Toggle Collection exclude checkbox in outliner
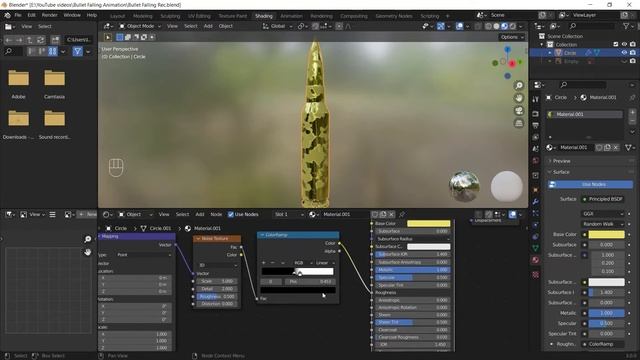 click(616, 44)
